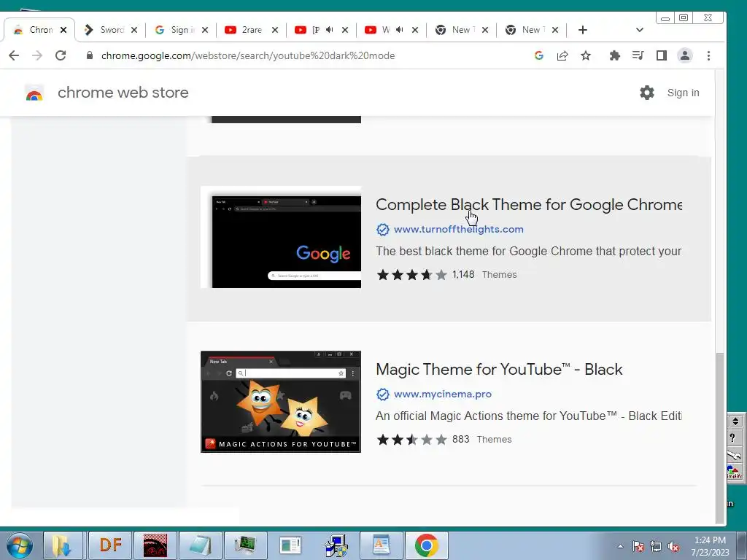Open the Chrome profile avatar
Screen dimensions: 747x560
click(684, 55)
